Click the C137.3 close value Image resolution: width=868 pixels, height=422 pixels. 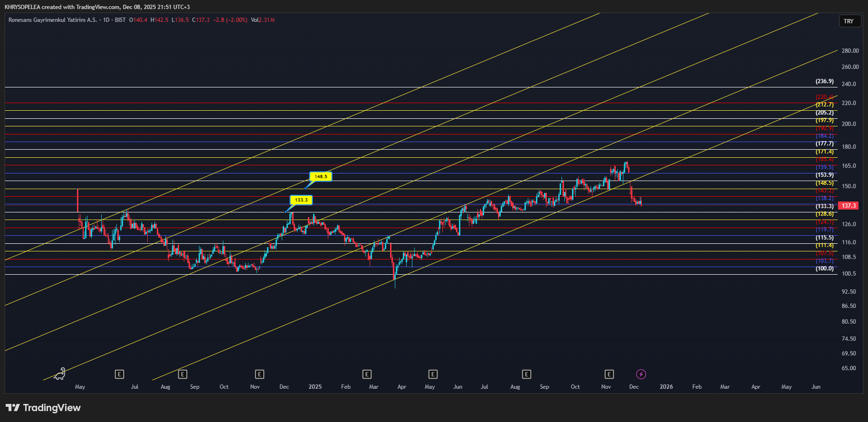click(x=200, y=20)
